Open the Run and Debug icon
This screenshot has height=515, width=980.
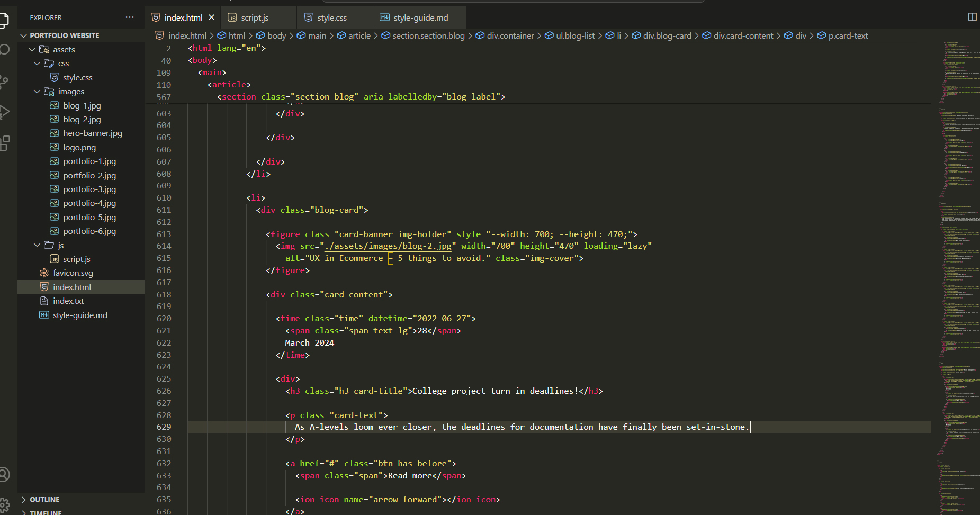[x=4, y=112]
